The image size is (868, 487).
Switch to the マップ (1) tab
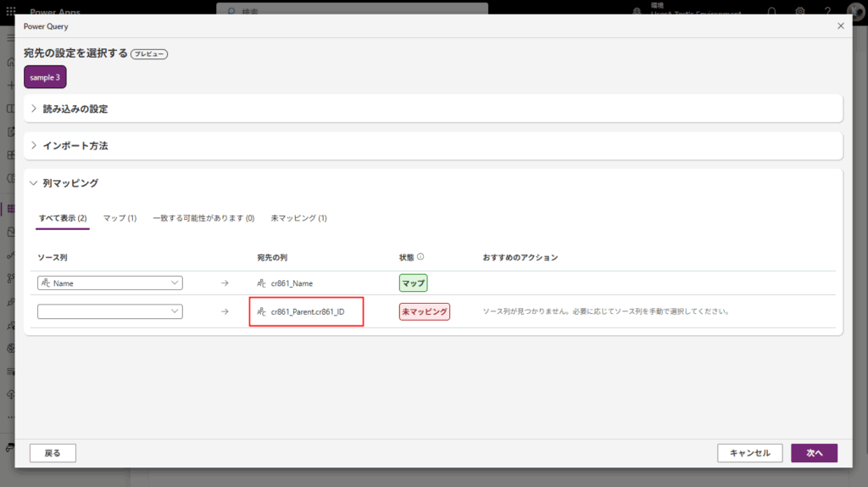pyautogui.click(x=120, y=218)
